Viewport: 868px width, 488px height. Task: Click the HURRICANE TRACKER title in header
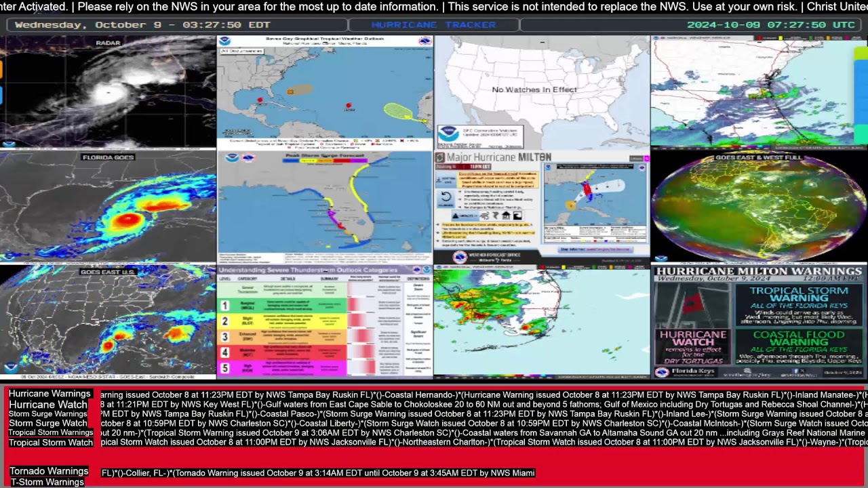pos(434,24)
